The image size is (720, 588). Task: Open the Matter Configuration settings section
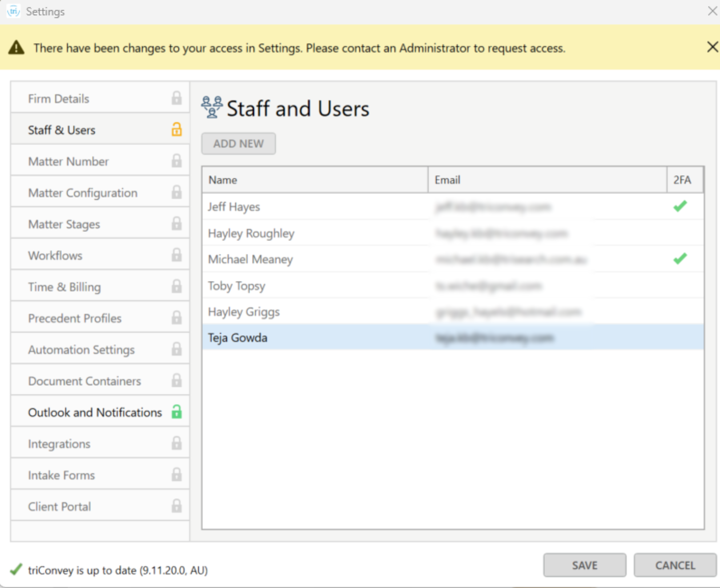pos(83,193)
